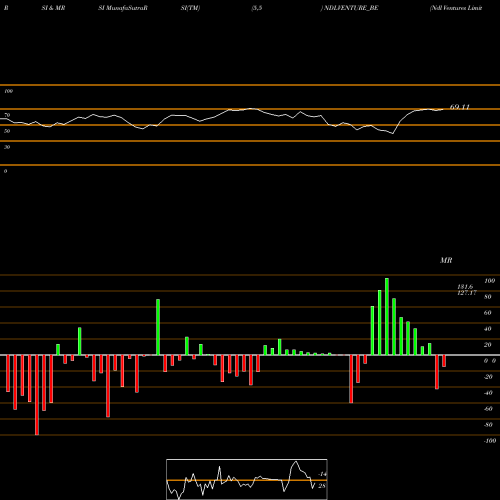Click the current RSI value 69.11
500x500 pixels.
click(460, 107)
